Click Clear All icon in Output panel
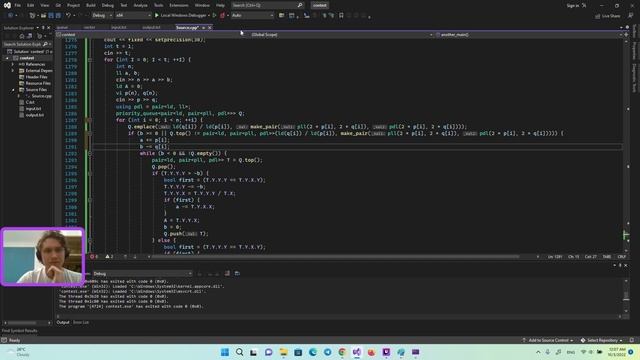 227,273
